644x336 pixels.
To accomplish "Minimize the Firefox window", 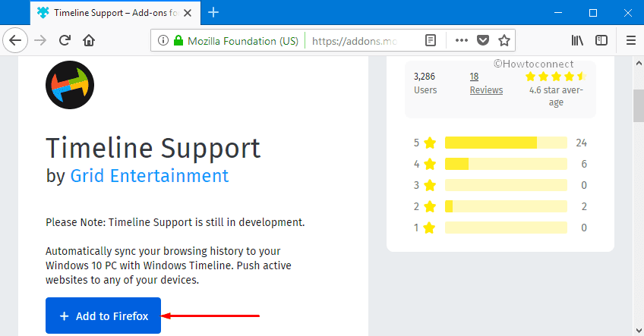I will [x=557, y=13].
